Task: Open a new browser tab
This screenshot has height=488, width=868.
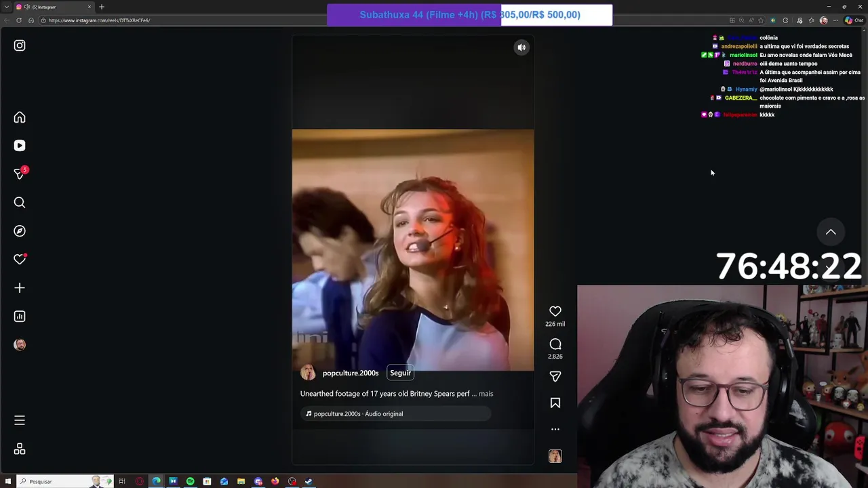Action: tap(102, 7)
